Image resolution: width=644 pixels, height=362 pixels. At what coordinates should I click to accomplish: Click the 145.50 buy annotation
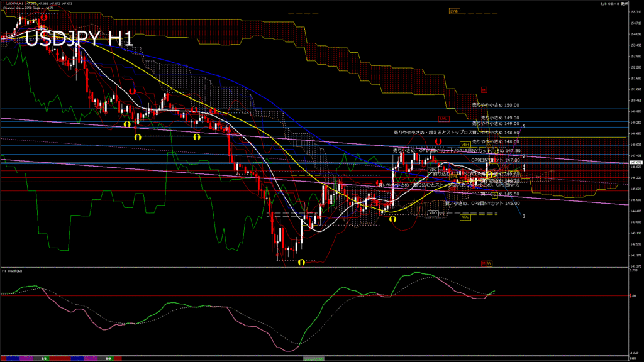500,194
